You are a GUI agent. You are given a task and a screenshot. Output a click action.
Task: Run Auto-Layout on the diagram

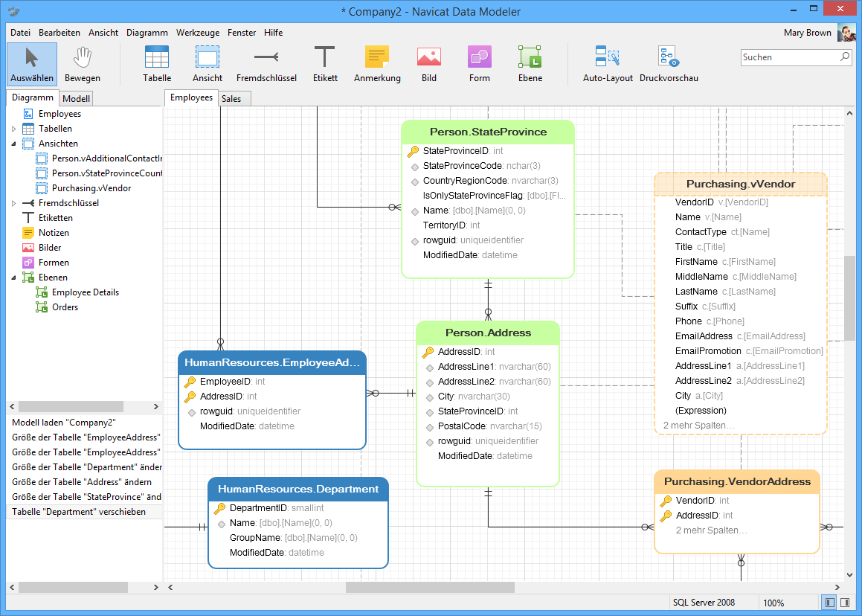(607, 63)
